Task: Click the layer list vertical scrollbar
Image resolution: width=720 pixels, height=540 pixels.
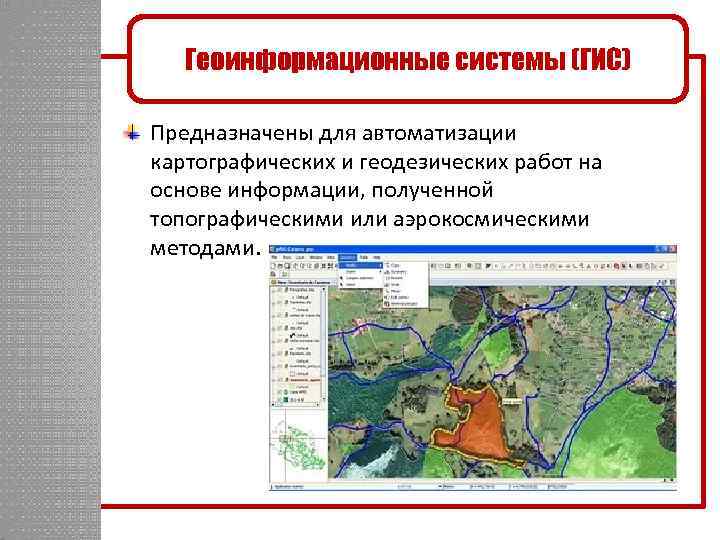Action: pyautogui.click(x=324, y=344)
